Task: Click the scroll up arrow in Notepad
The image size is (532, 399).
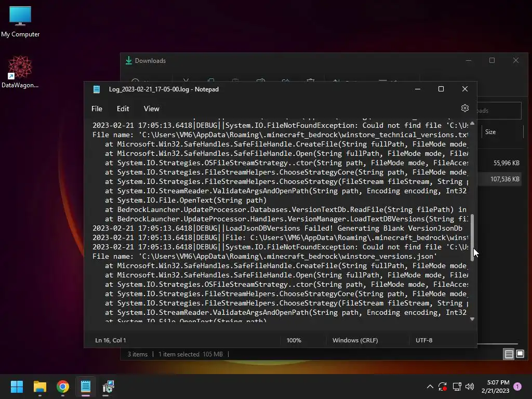Action: [x=472, y=124]
